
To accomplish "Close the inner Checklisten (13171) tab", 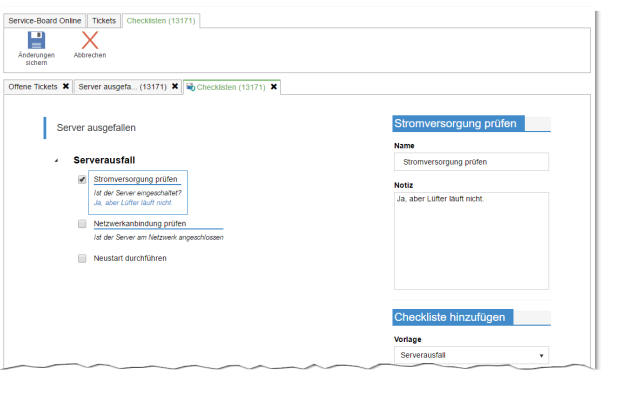I will point(273,87).
